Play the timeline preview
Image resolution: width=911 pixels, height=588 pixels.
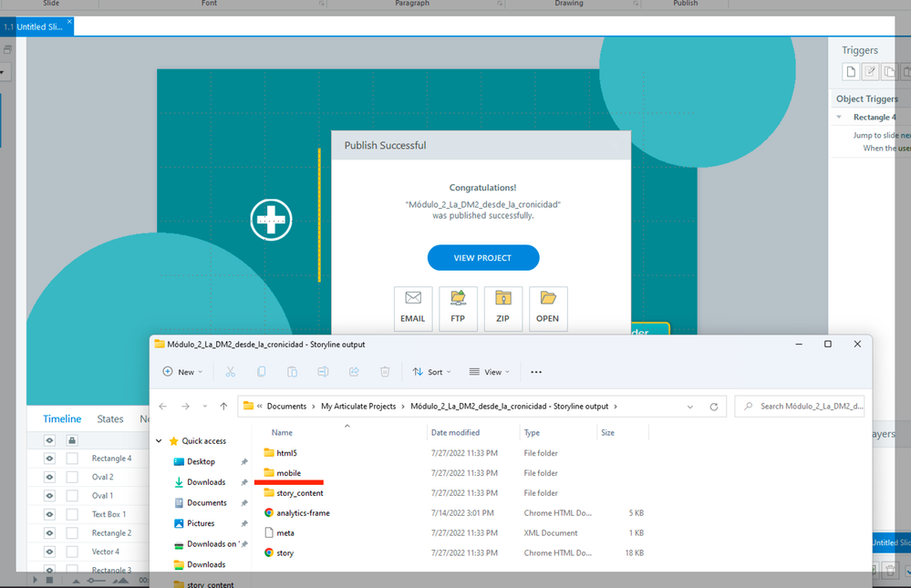[36, 580]
